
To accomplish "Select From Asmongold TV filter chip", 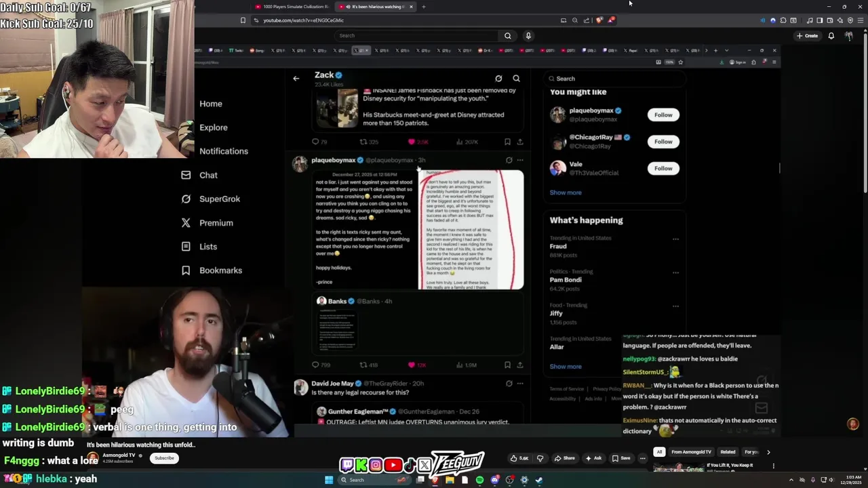I will [x=691, y=452].
